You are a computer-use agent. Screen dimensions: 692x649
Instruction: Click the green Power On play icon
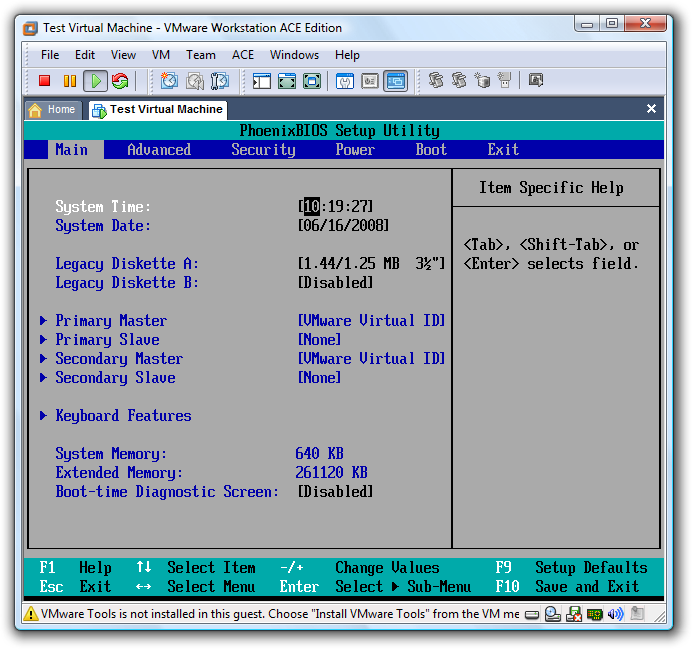(x=95, y=81)
